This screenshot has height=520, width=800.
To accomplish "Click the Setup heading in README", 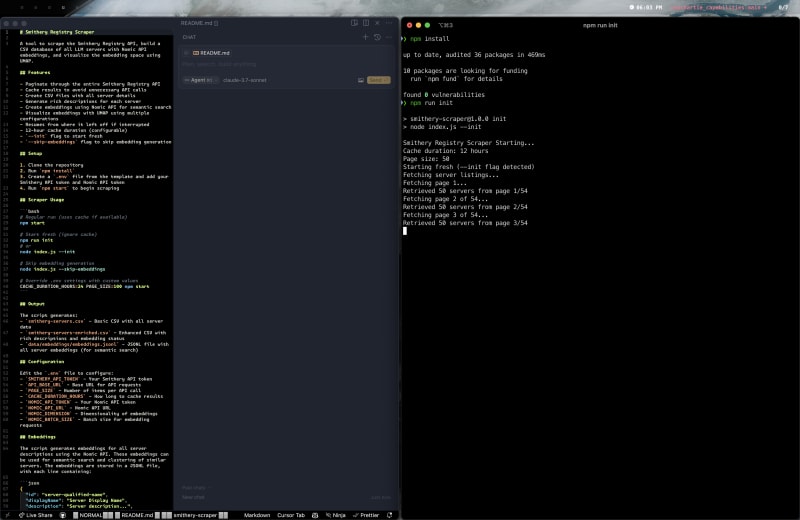I will pyautogui.click(x=31, y=154).
